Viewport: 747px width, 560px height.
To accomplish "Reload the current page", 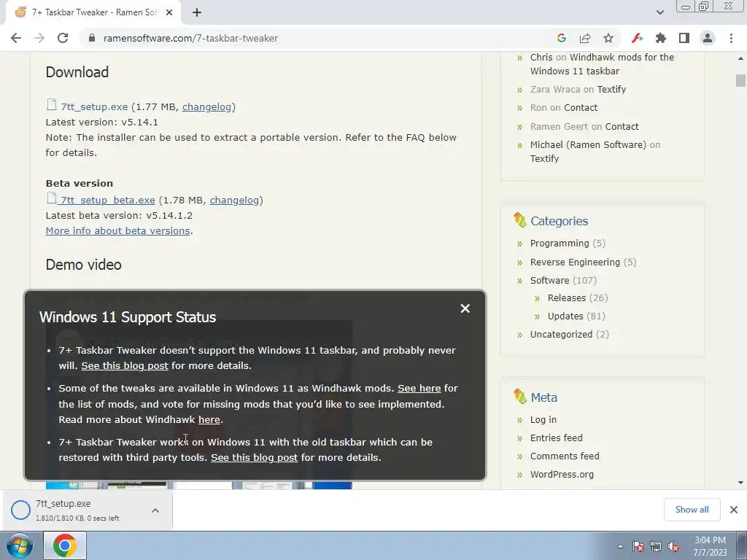I will 63,38.
